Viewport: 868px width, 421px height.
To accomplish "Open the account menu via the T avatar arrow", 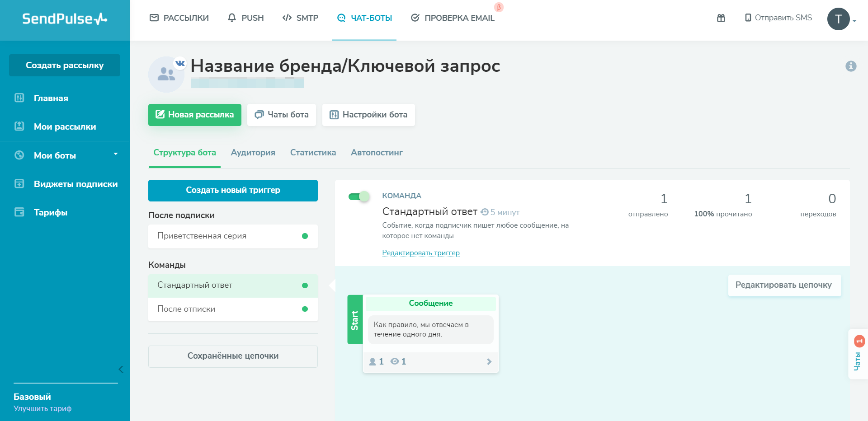I will [854, 21].
